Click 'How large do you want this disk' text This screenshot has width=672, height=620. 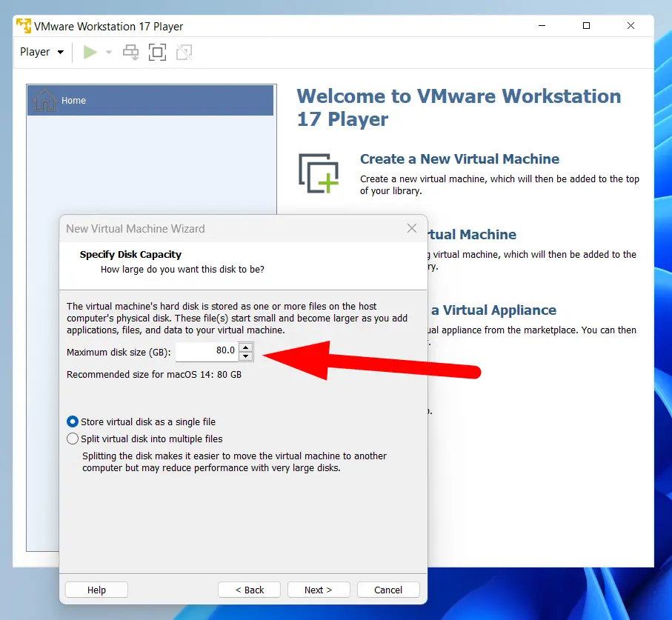pos(182,270)
